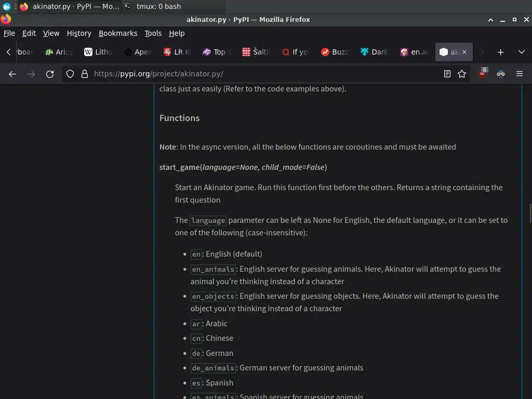
Task: Open the History menu
Action: 79,33
